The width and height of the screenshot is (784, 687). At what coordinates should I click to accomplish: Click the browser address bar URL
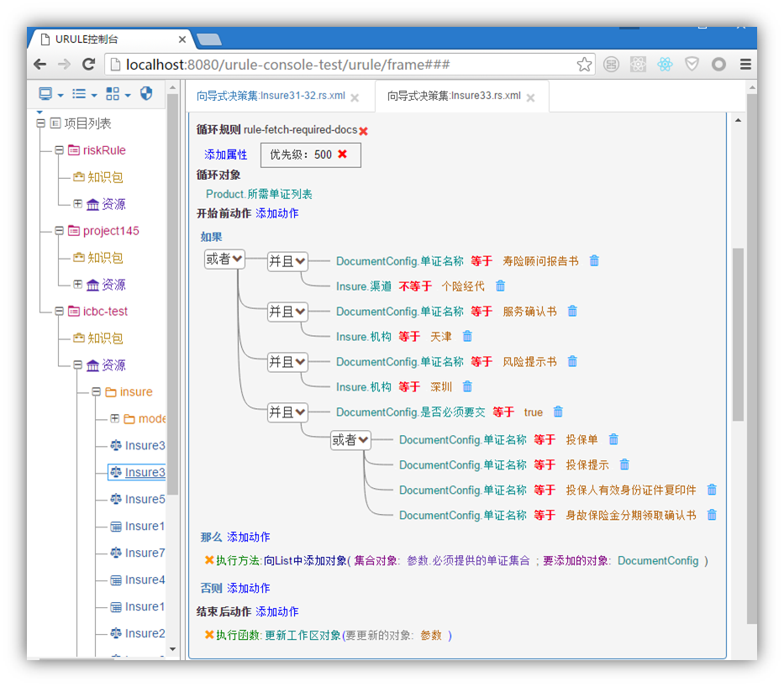(x=288, y=65)
